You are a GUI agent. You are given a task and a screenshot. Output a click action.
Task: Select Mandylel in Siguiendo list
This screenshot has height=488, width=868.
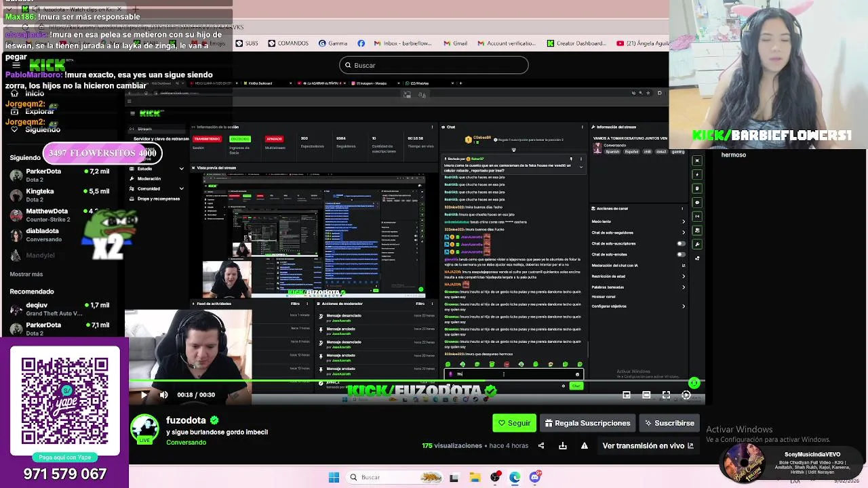[x=60, y=256]
